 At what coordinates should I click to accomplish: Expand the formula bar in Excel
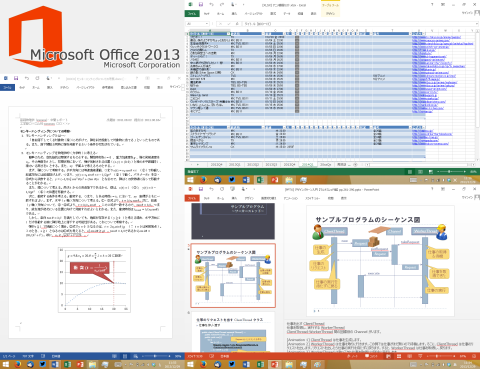pyautogui.click(x=477, y=24)
